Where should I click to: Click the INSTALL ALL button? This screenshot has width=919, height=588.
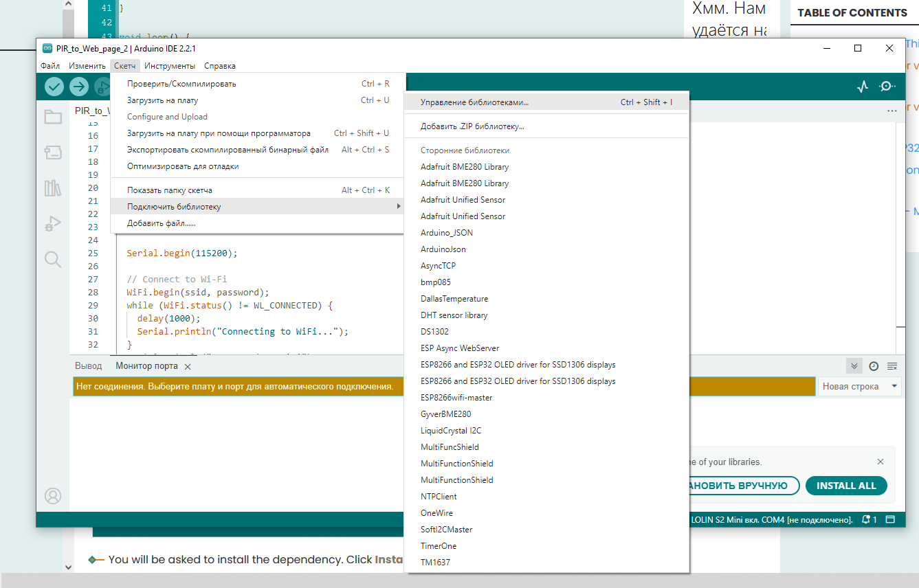coord(846,486)
